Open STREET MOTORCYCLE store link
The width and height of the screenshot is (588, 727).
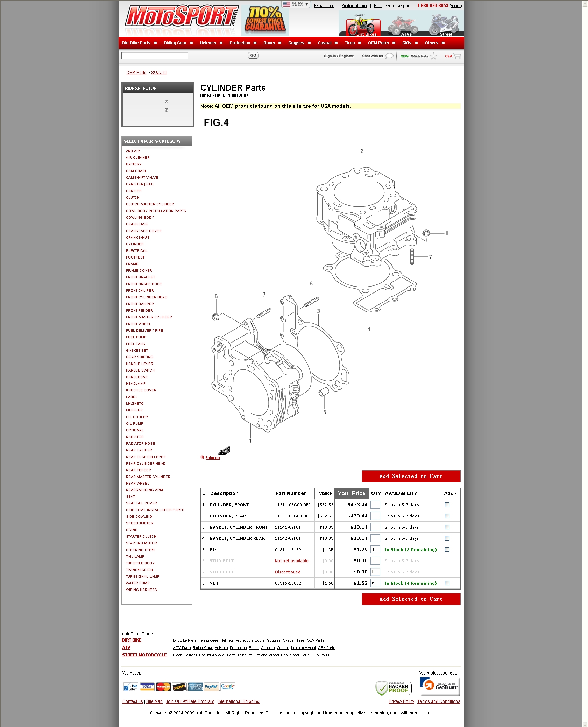point(144,655)
